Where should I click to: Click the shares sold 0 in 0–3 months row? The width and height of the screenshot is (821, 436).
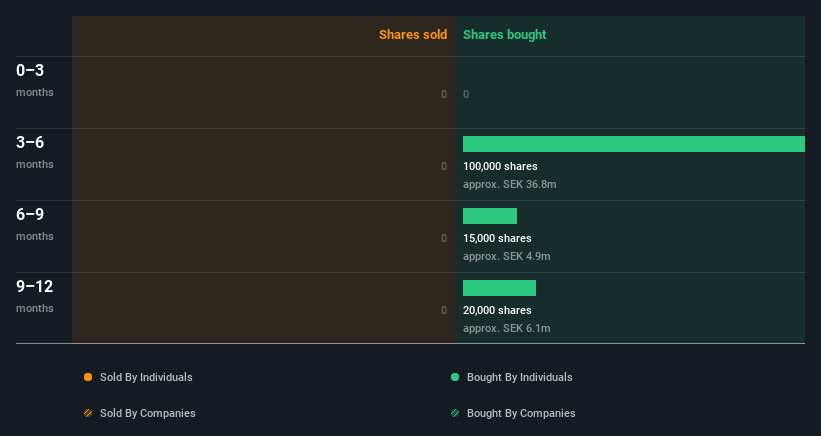click(444, 94)
